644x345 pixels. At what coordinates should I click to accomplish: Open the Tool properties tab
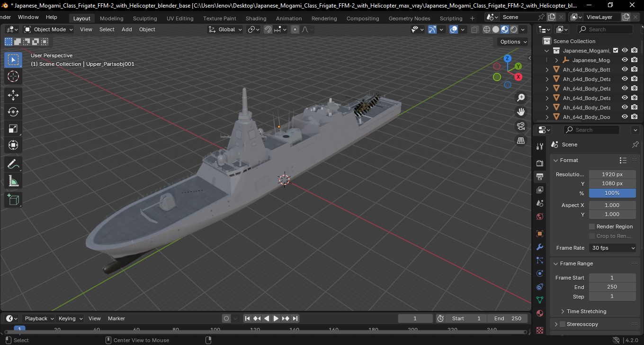tap(540, 146)
